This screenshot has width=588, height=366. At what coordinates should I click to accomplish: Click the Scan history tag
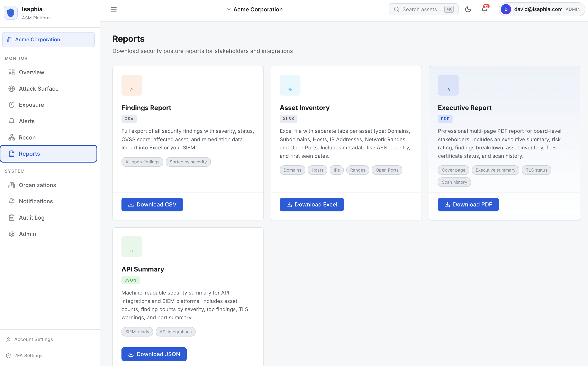[454, 182]
